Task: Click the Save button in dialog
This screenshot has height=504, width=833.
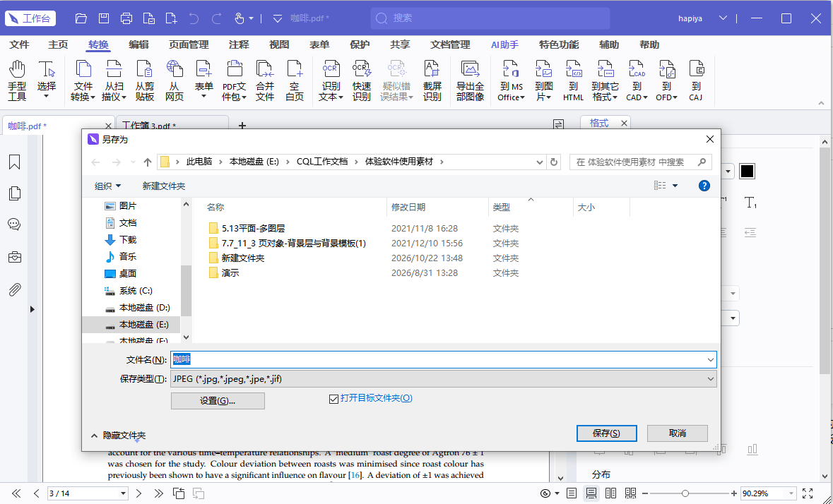Action: pos(606,433)
